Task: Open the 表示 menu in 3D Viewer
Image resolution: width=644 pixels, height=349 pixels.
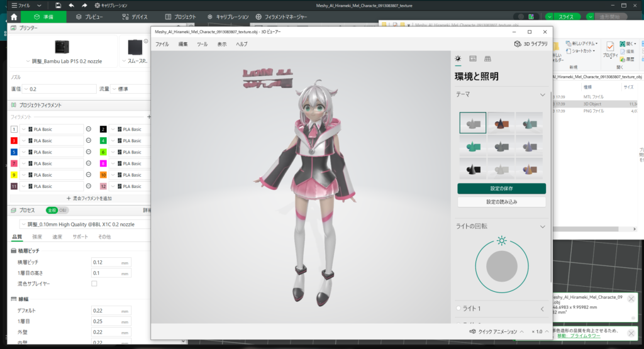Action: coord(222,44)
